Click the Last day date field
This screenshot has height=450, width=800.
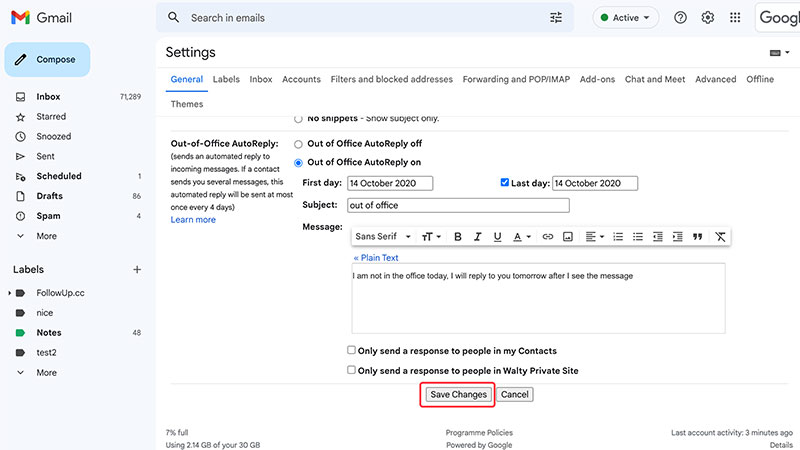(595, 183)
